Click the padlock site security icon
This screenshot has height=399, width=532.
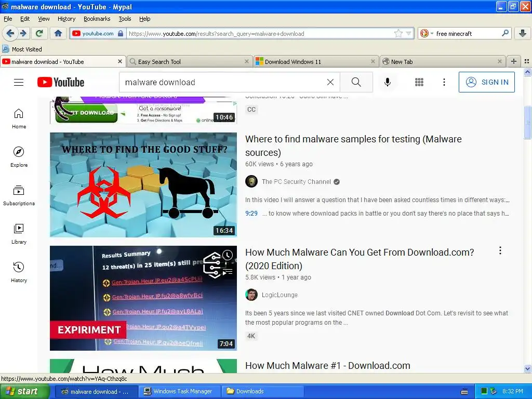(x=121, y=33)
